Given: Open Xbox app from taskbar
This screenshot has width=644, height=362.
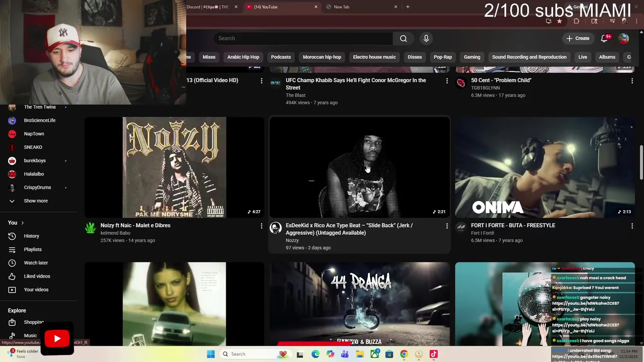Looking at the screenshot, I should click(x=374, y=354).
